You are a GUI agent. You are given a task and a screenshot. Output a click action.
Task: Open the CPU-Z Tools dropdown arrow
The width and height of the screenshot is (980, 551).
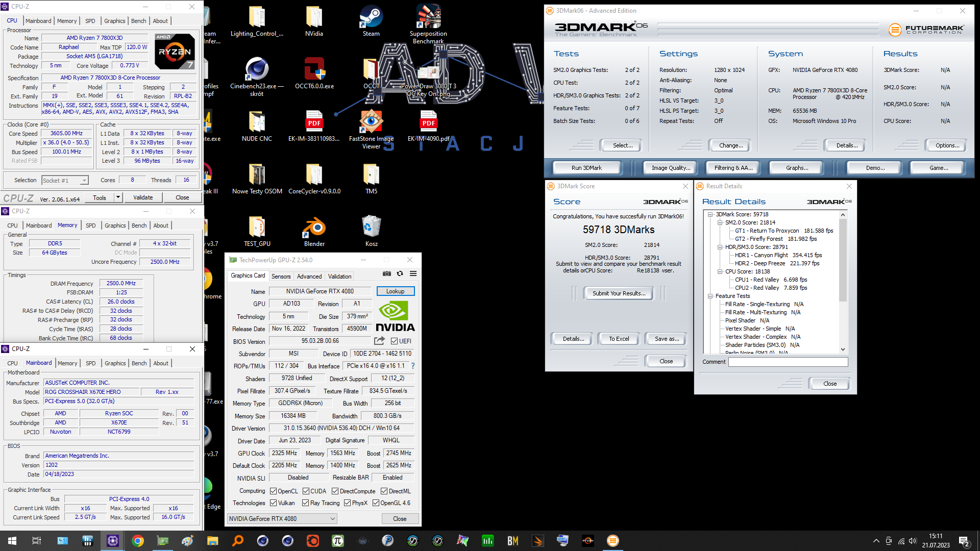tap(118, 197)
